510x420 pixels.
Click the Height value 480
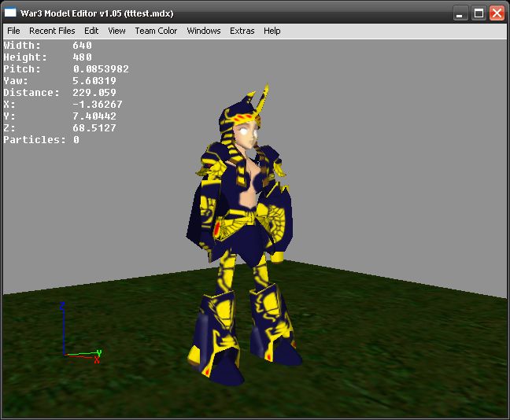pos(83,57)
